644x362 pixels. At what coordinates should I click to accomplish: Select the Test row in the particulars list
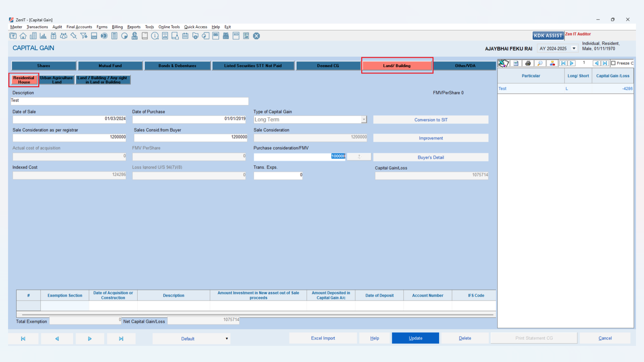coord(566,88)
